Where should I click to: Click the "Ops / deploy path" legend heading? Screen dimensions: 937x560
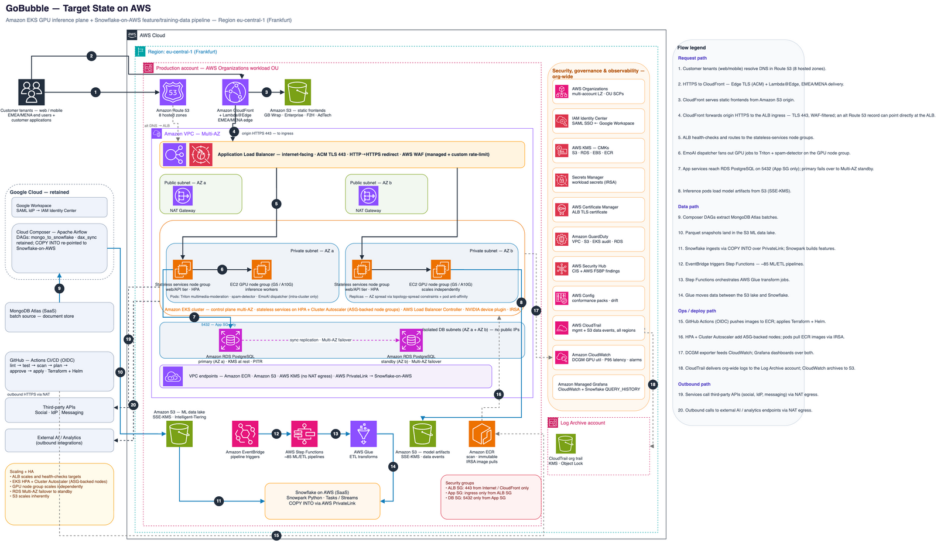[x=697, y=311]
